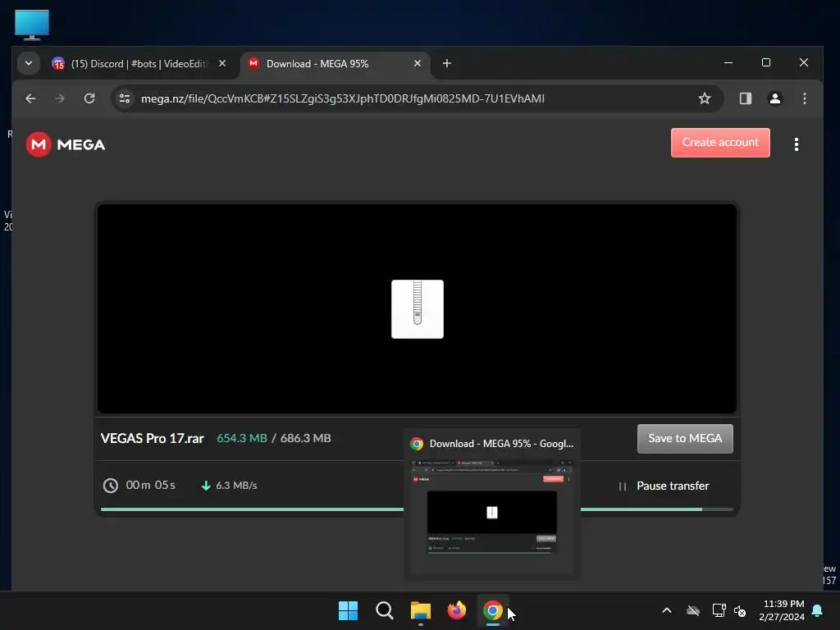This screenshot has height=630, width=840.
Task: Open the Windows Start menu
Action: tap(348, 610)
